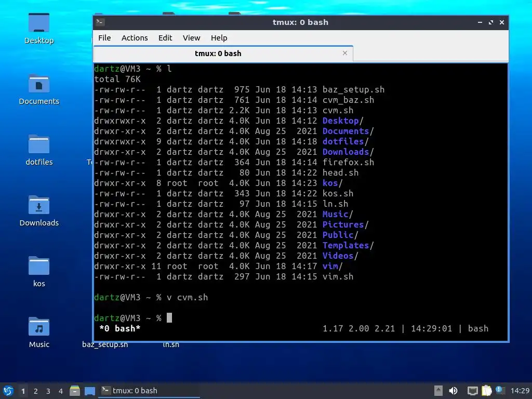Click the Videos/ directory entry in terminal
This screenshot has width=532, height=399.
(x=340, y=256)
